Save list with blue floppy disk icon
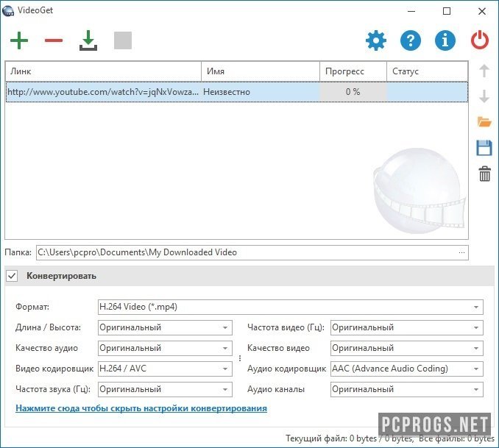 (x=484, y=148)
